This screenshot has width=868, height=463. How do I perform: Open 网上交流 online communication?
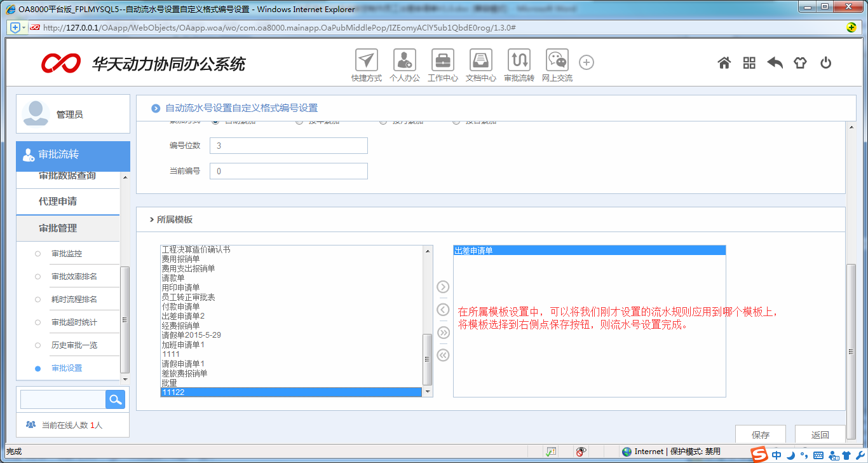pos(557,62)
